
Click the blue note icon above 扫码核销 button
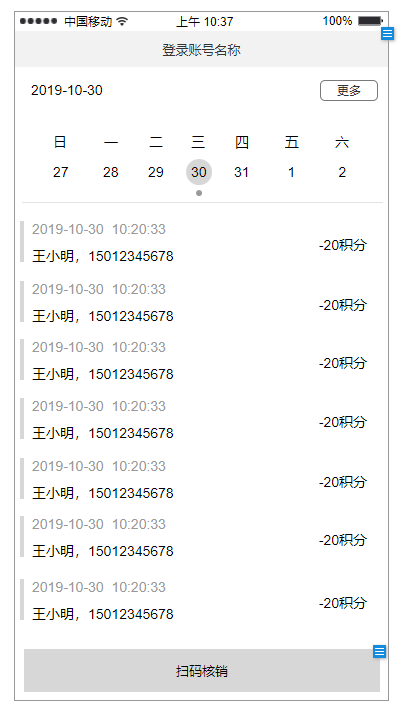pos(379,652)
